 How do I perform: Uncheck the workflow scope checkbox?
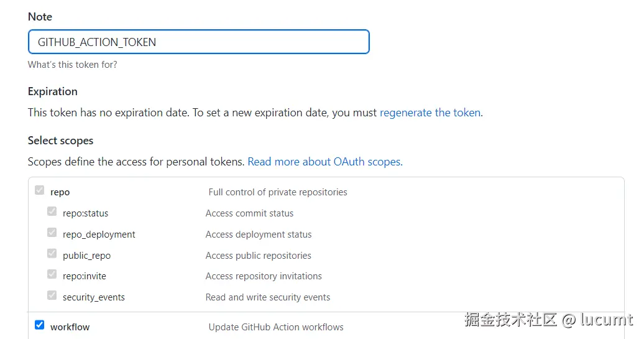point(39,325)
